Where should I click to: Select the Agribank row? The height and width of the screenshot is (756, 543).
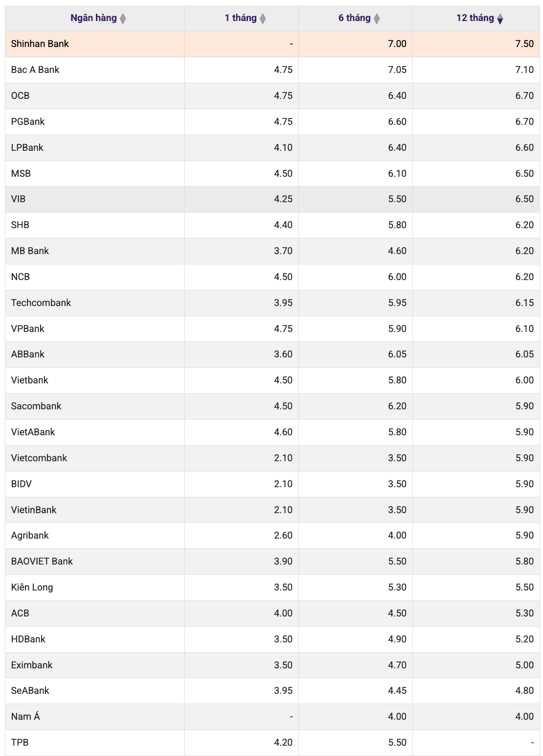pyautogui.click(x=272, y=536)
